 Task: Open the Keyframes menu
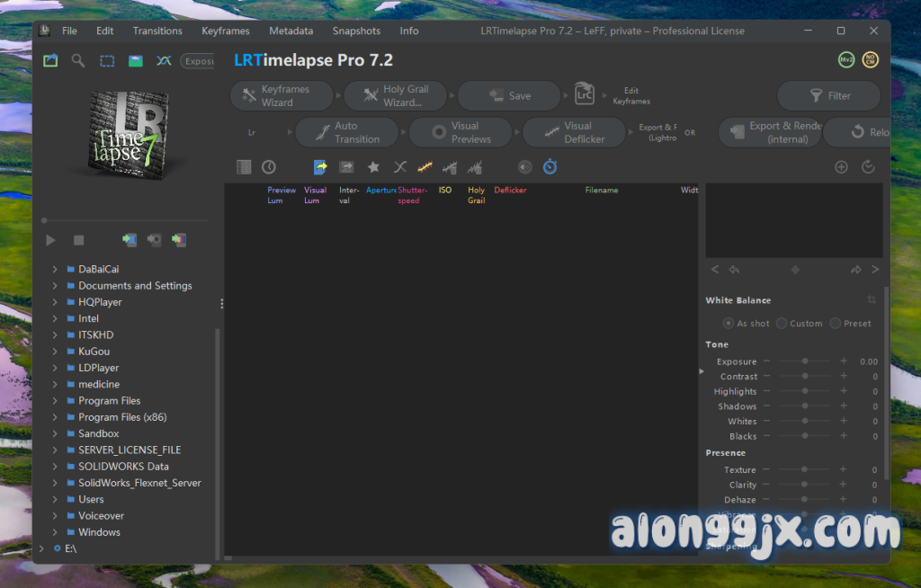(225, 31)
